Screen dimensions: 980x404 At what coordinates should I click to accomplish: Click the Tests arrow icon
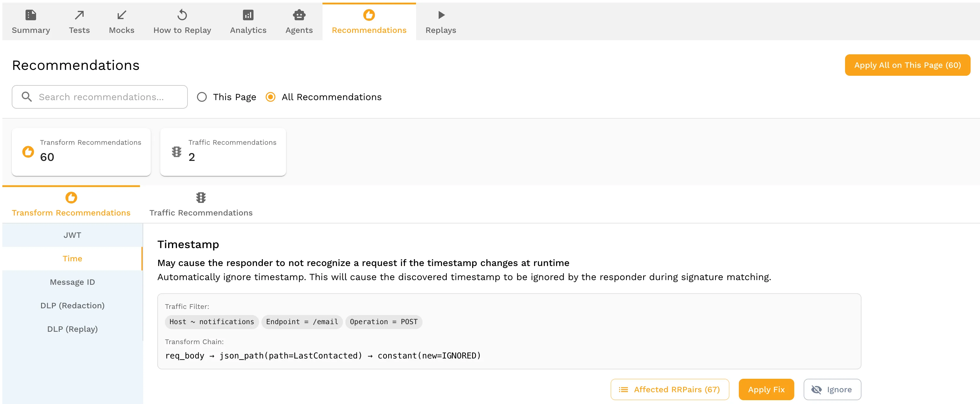[79, 15]
